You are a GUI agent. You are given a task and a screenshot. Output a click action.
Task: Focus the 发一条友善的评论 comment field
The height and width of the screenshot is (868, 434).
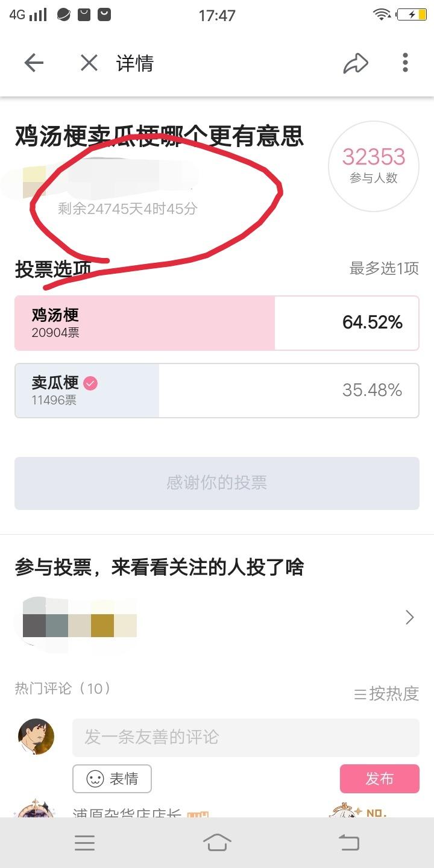245,737
